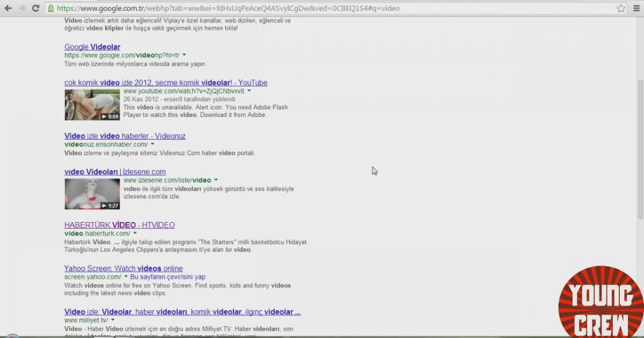This screenshot has height=338, width=644.
Task: Open the Yahoo Screen: Watch videos online result
Action: [x=123, y=268]
